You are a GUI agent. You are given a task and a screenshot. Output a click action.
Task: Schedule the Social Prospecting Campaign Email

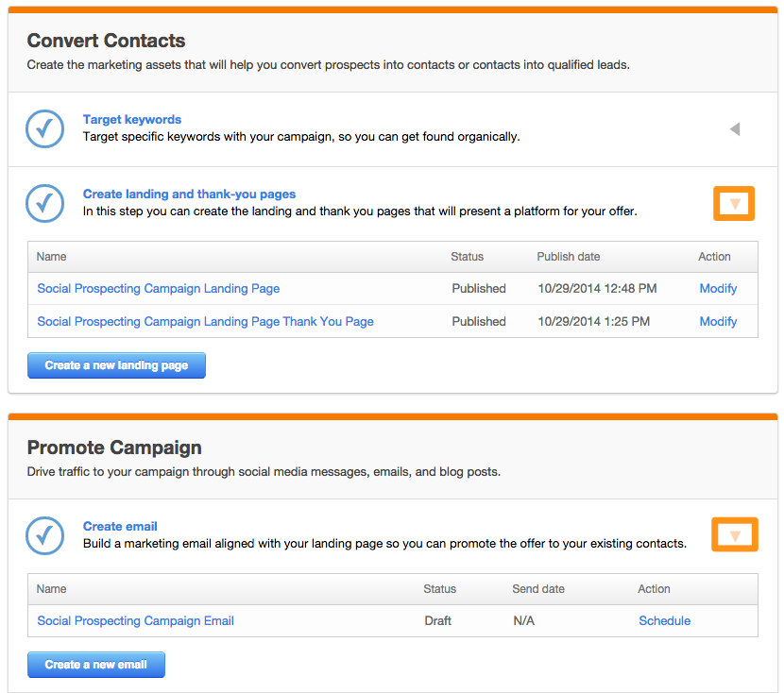pos(664,621)
